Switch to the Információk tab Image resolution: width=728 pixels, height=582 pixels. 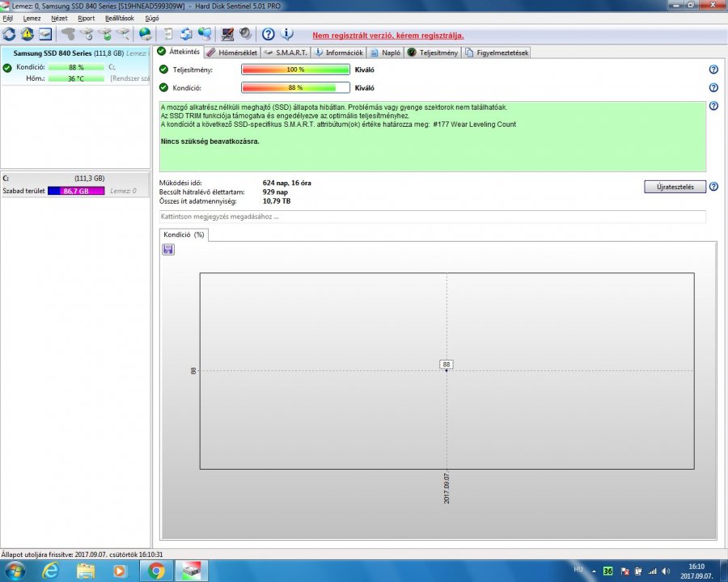[339, 53]
